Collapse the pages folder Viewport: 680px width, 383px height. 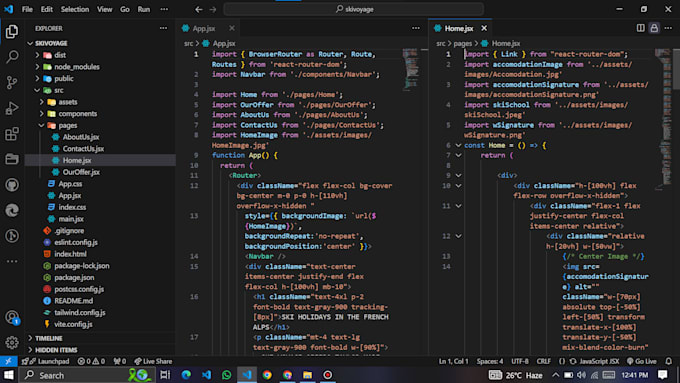(x=101, y=125)
